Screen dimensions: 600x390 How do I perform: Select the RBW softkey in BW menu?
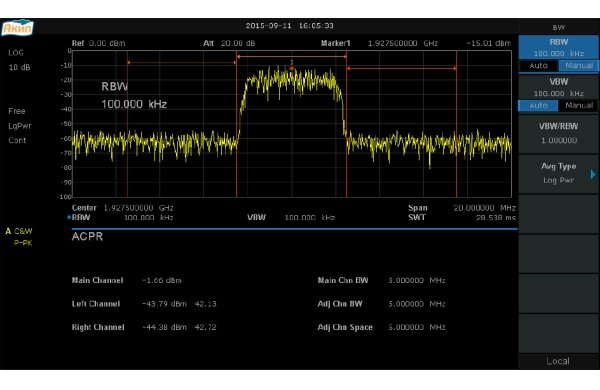tap(558, 47)
